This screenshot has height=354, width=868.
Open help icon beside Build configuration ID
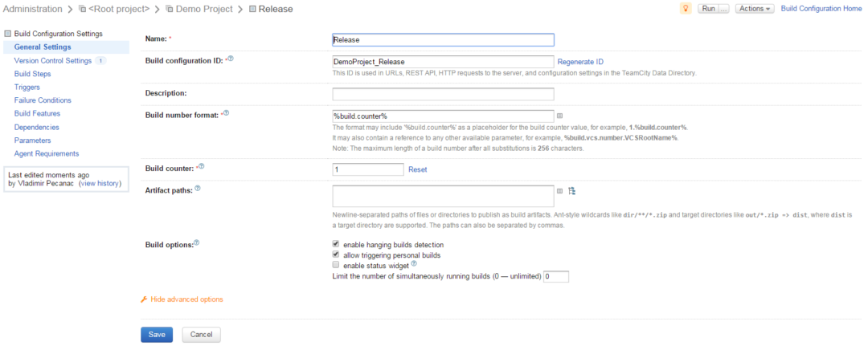[231, 59]
